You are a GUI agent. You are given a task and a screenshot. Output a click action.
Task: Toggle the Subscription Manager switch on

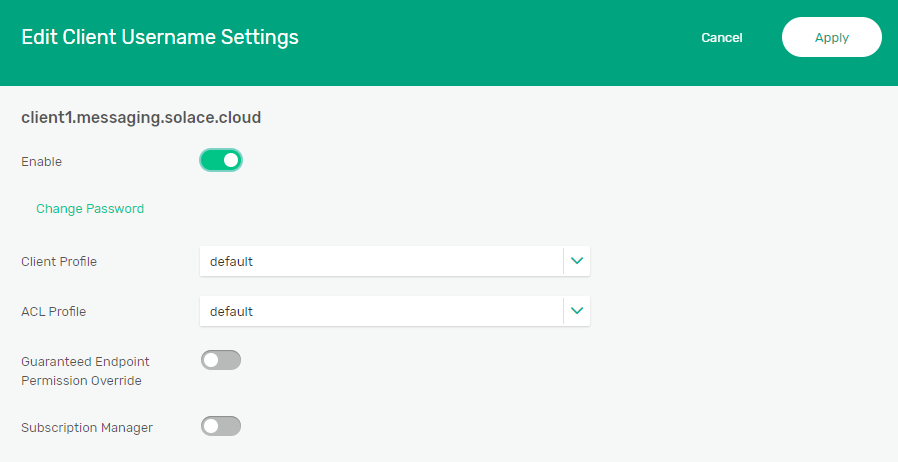click(221, 427)
